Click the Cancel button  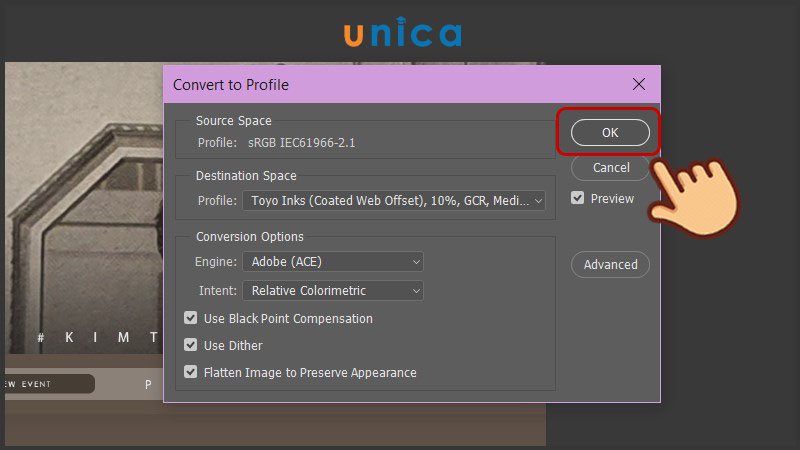[610, 168]
